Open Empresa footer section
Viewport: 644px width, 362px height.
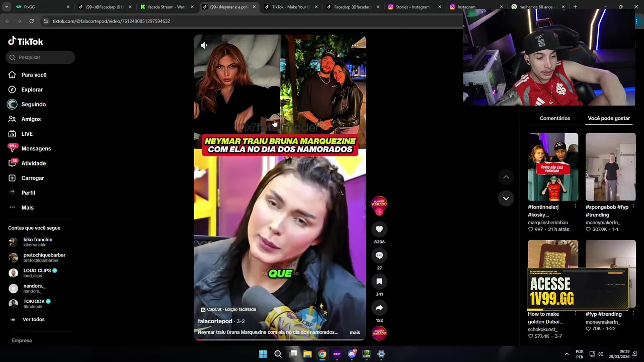coord(22,340)
